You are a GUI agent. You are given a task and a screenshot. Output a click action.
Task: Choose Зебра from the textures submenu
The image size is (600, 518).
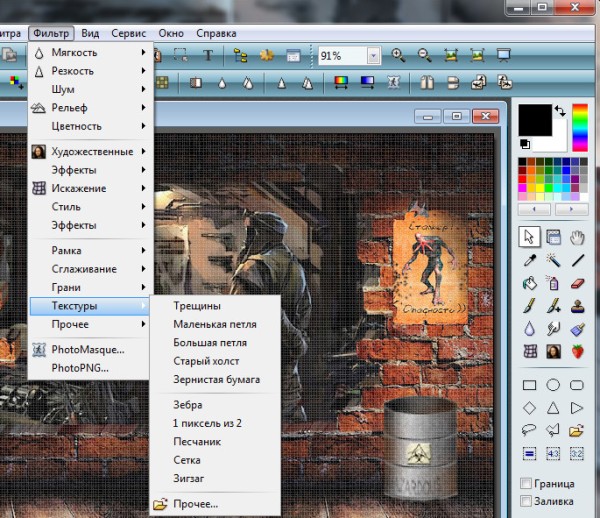pyautogui.click(x=188, y=405)
